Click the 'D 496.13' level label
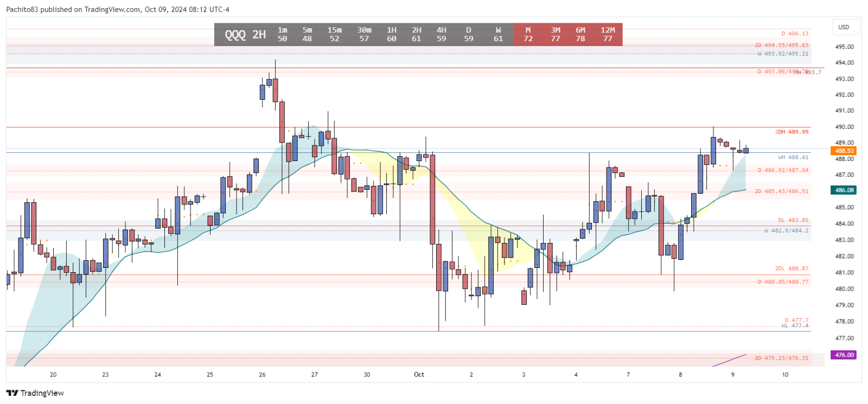This screenshot has height=404, width=868. (x=795, y=34)
